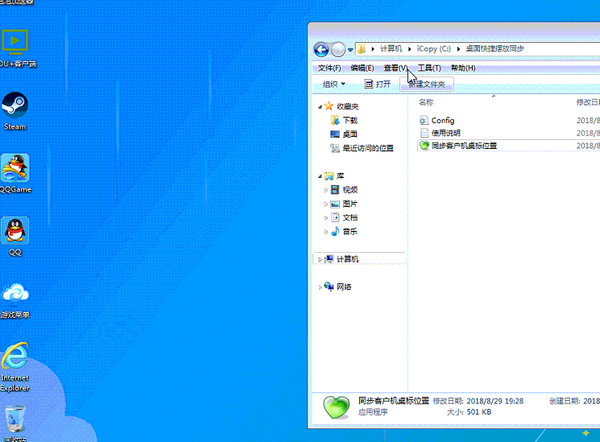Click the 同步客户机桌标位置 file name
600x442 pixels.
[x=464, y=145]
